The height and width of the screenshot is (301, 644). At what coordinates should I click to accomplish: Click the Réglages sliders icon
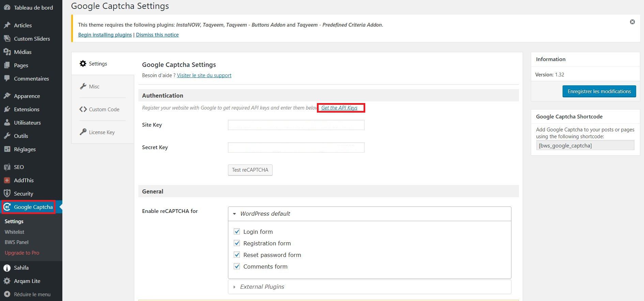[x=7, y=149]
